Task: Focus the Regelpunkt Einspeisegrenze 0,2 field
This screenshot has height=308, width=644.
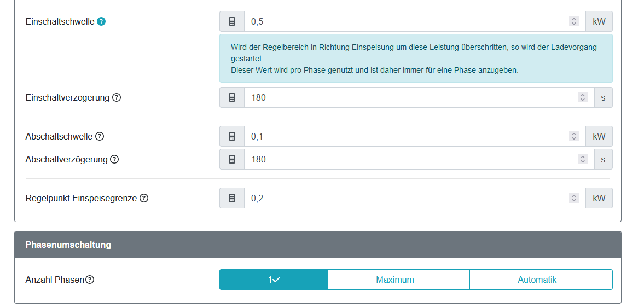Action: coord(415,199)
